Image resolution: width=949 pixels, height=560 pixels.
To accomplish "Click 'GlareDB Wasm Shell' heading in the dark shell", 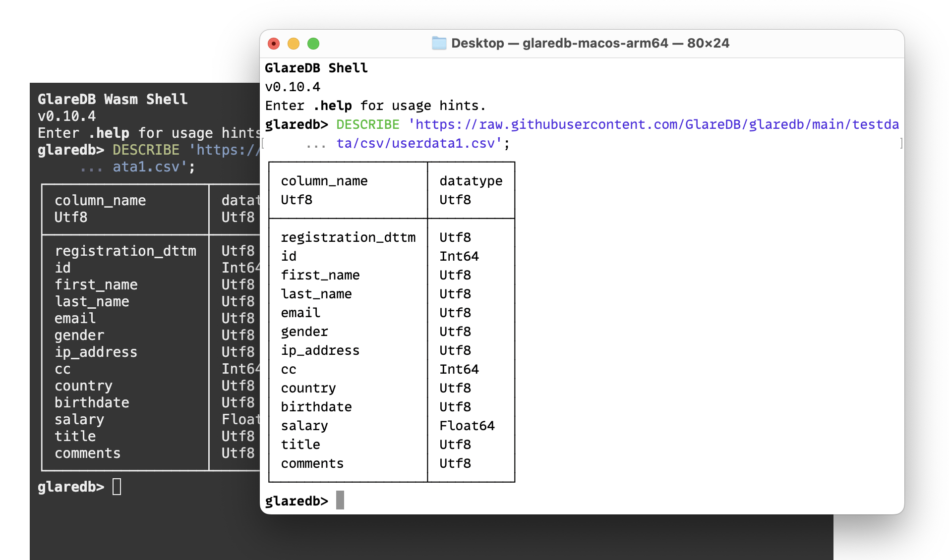I will 113,99.
